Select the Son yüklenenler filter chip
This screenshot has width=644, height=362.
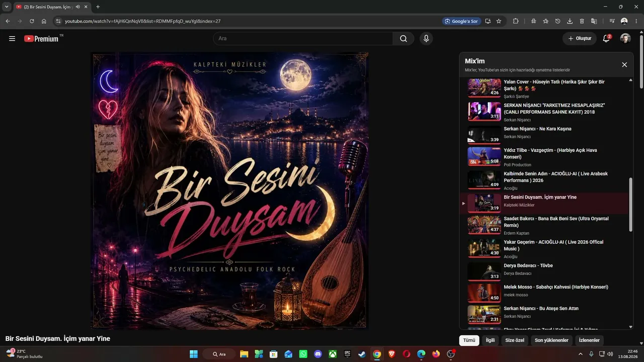tap(551, 340)
